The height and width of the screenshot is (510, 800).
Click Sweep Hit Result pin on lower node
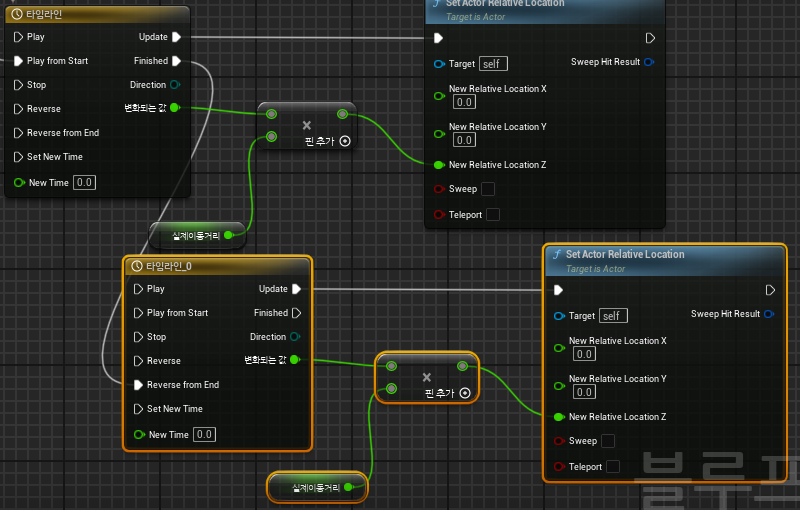pyautogui.click(x=769, y=314)
